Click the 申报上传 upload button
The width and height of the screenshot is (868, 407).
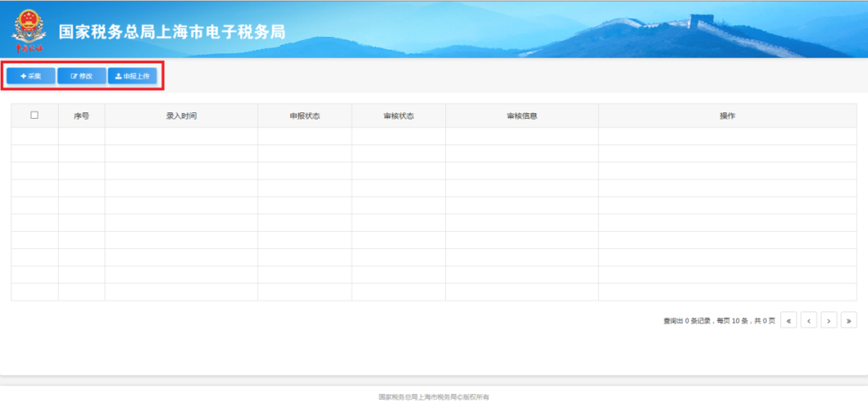pos(133,76)
